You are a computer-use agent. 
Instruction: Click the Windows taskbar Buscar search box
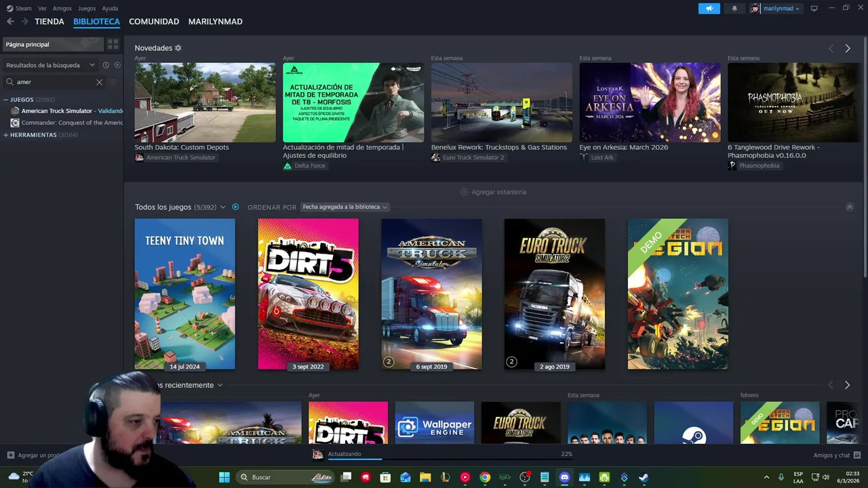click(x=285, y=477)
